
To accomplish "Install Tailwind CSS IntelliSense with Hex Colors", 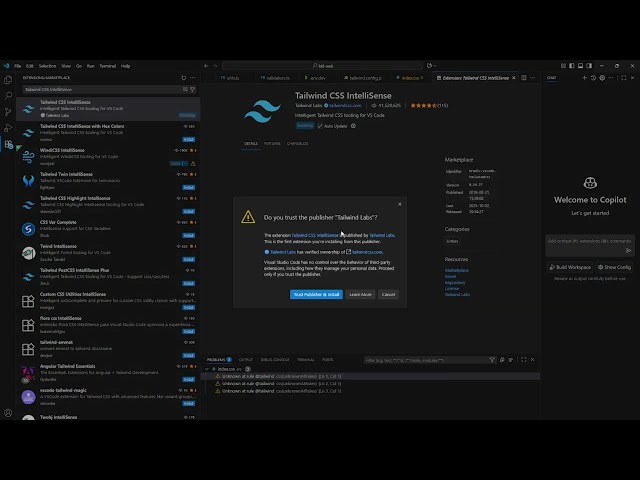I will pos(189,140).
